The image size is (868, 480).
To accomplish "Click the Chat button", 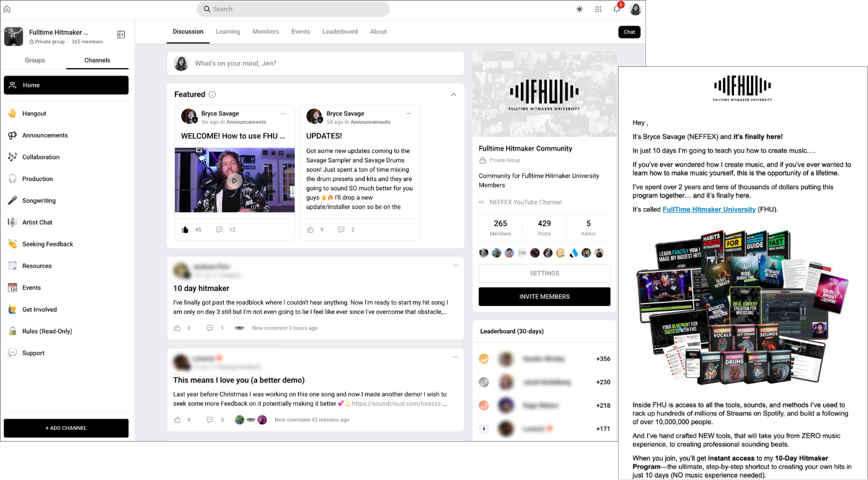I will [x=629, y=32].
